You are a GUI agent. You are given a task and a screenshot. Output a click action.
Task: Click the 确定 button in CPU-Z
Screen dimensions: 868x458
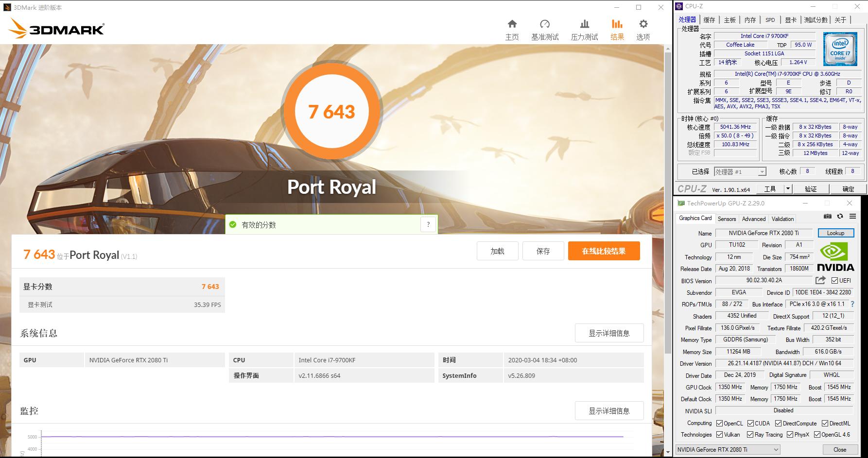pos(848,189)
